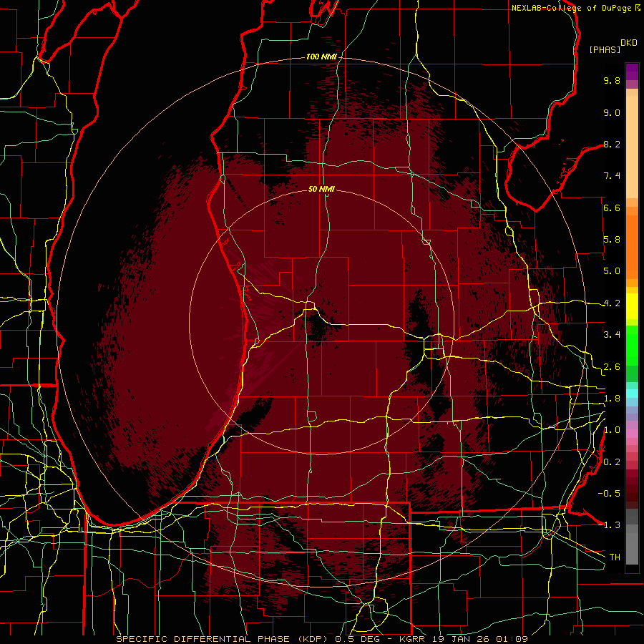Click the 4.2 value on the color scale
The width and height of the screenshot is (644, 644).
612,303
